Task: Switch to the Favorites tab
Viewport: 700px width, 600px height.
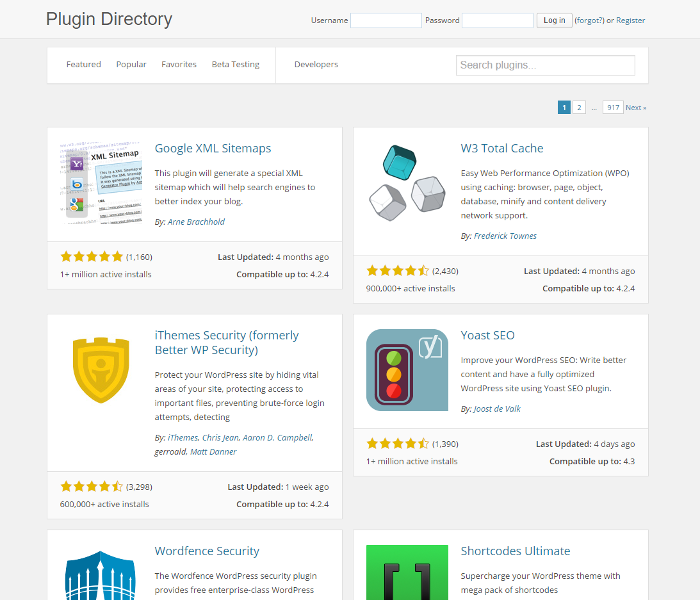Action: tap(179, 64)
